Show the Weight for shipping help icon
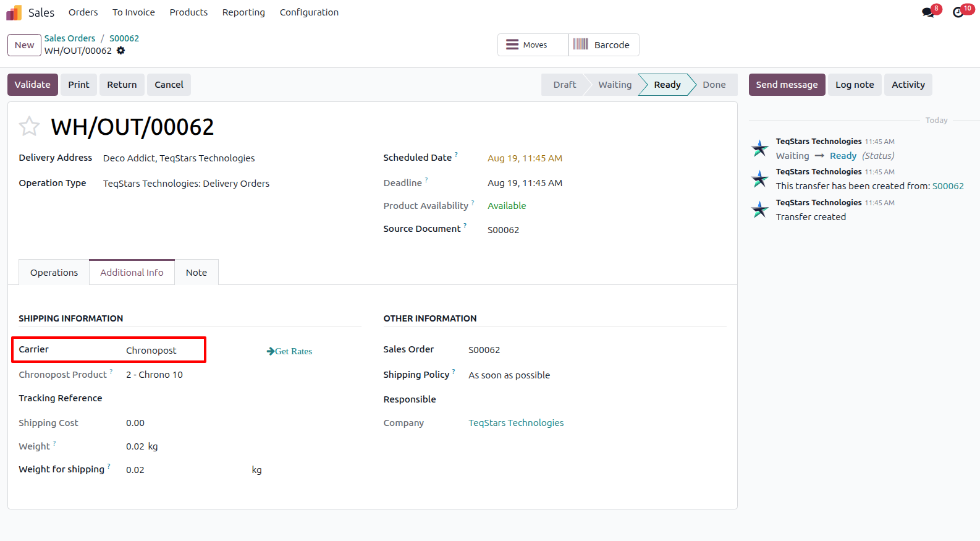 (x=109, y=466)
